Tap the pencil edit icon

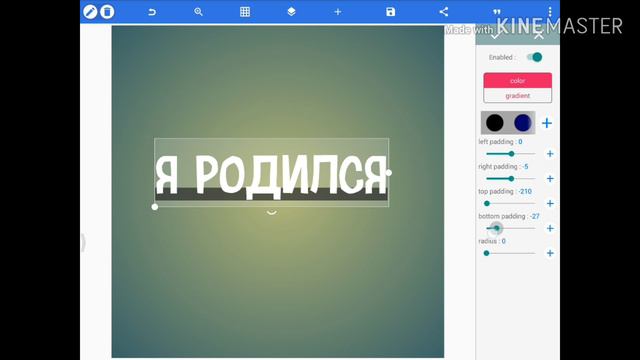point(90,12)
